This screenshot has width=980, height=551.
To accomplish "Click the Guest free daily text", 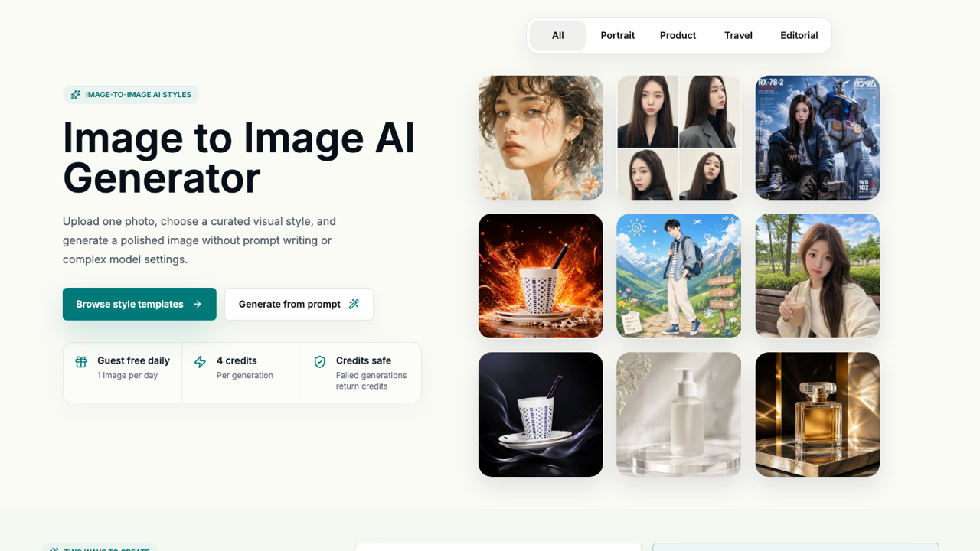I will pyautogui.click(x=133, y=360).
